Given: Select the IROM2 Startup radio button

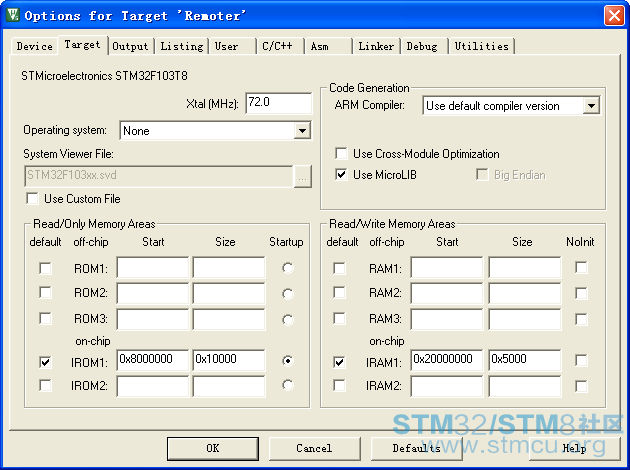Looking at the screenshot, I should point(288,385).
